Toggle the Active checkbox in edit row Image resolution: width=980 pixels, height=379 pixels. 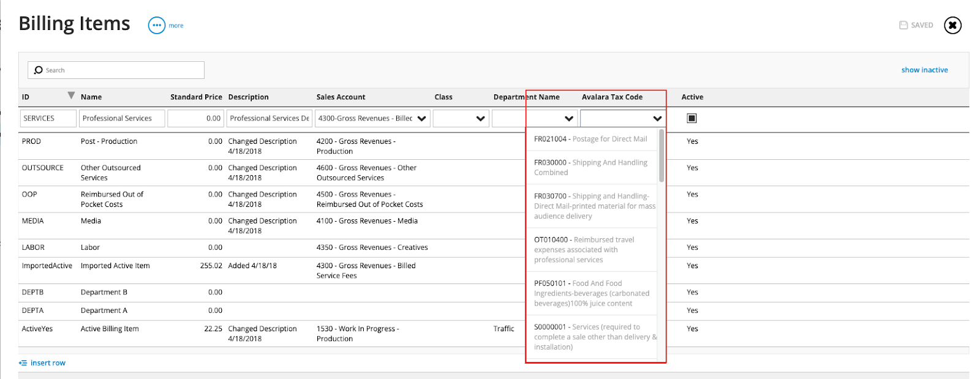point(692,118)
